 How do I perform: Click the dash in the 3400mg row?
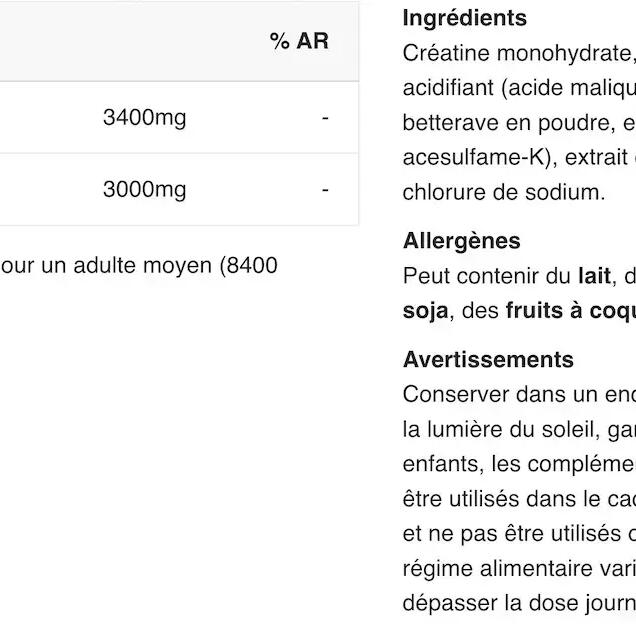coord(325,118)
